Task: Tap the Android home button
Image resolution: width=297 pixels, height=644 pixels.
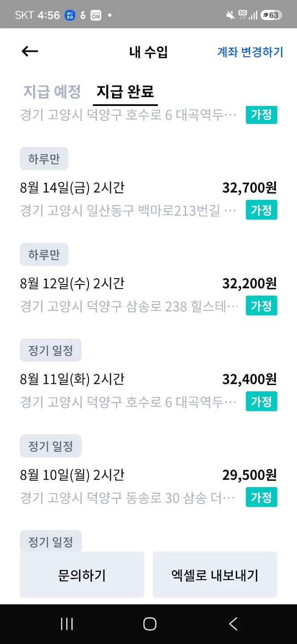Action: click(x=150, y=624)
